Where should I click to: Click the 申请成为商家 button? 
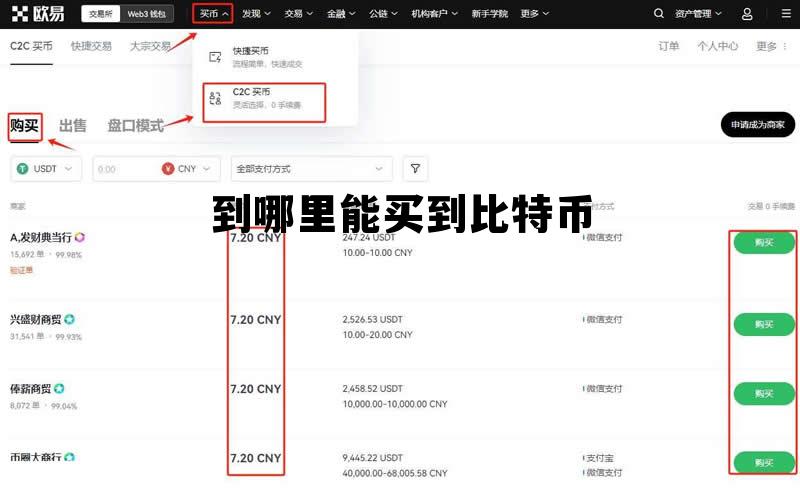758,124
